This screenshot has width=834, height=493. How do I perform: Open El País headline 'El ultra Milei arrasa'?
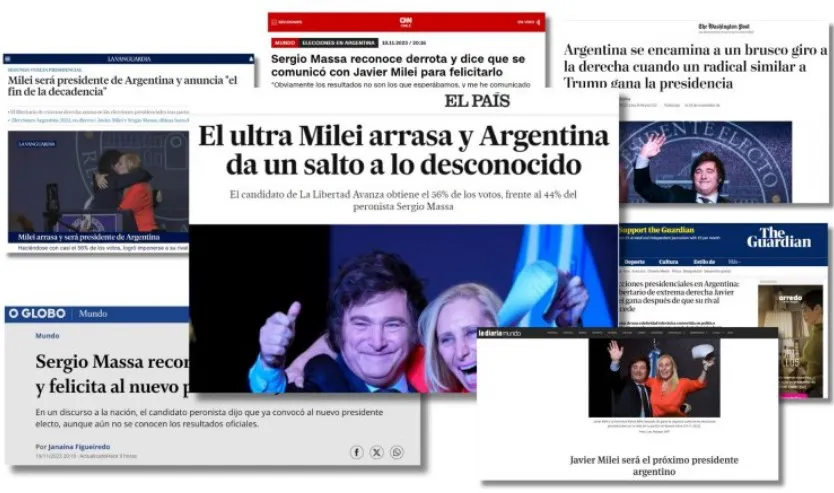(x=404, y=151)
